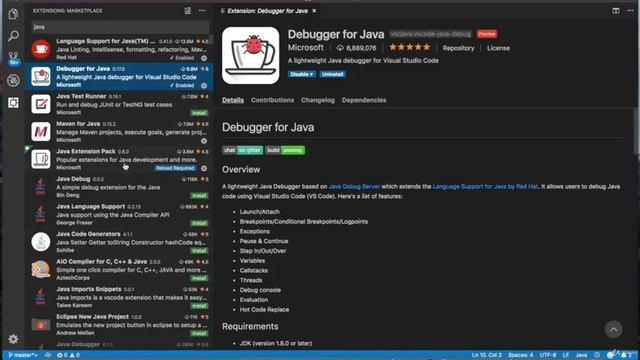640x360 pixels.
Task: Open the Java Debug Server link
Action: click(354, 187)
